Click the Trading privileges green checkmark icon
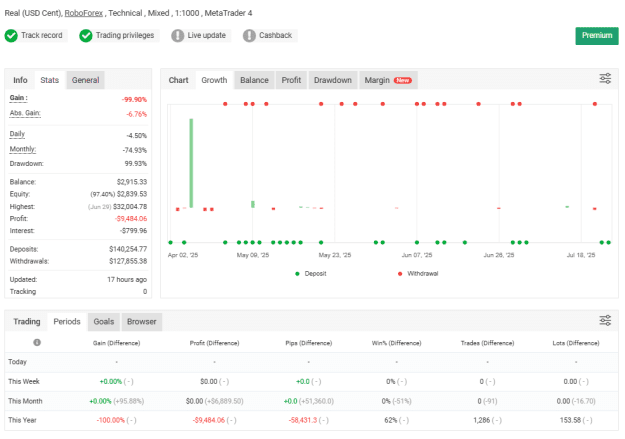Image resolution: width=625 pixels, height=439 pixels. tap(86, 35)
